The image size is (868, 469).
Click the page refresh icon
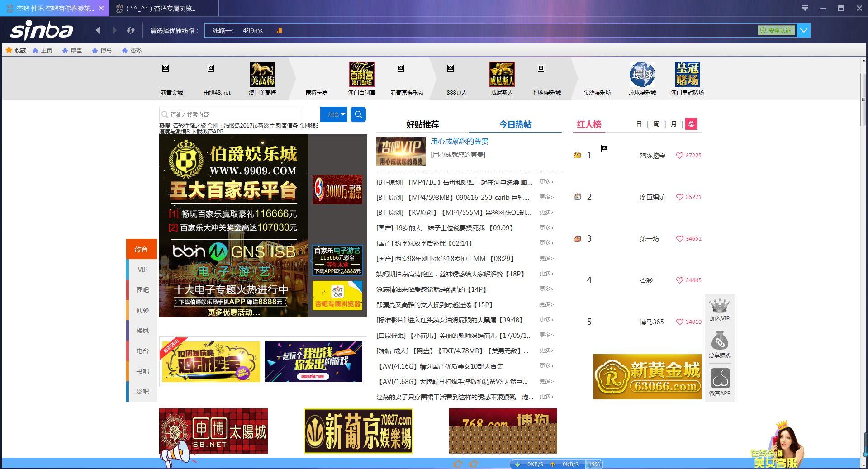pos(131,30)
